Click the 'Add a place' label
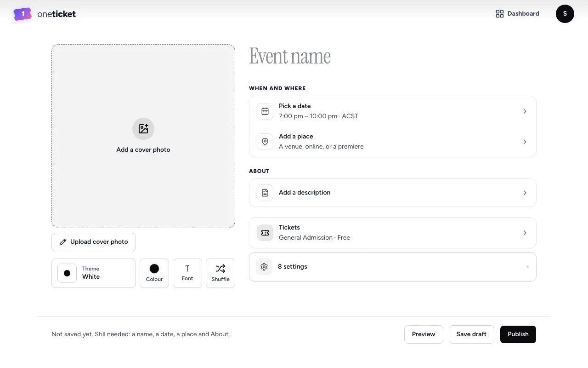588x368 pixels. coord(296,137)
